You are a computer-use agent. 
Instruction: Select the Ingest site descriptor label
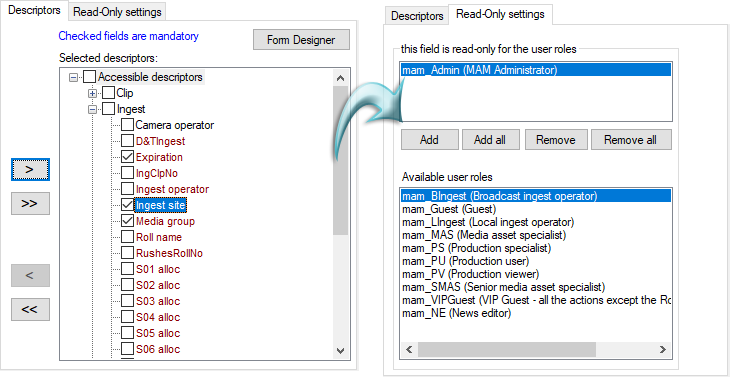[x=160, y=205]
